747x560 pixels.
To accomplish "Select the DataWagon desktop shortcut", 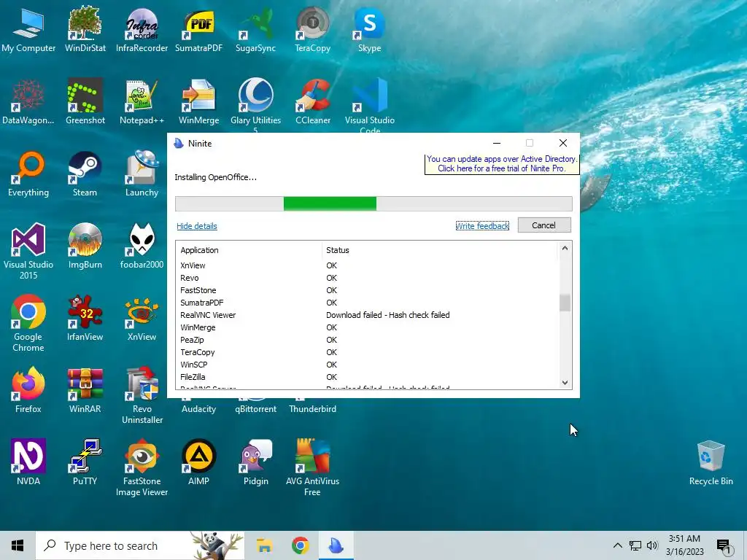I will [28, 102].
